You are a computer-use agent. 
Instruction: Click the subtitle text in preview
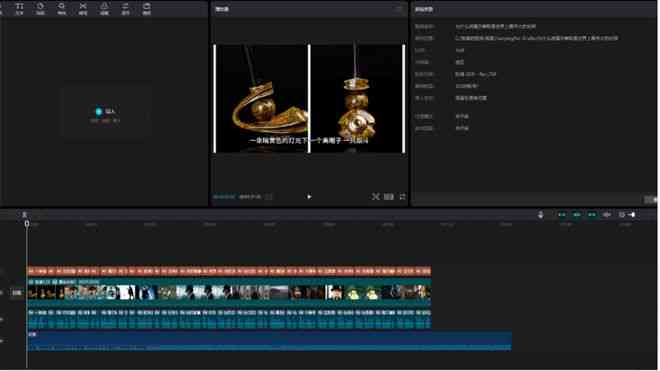click(x=309, y=141)
